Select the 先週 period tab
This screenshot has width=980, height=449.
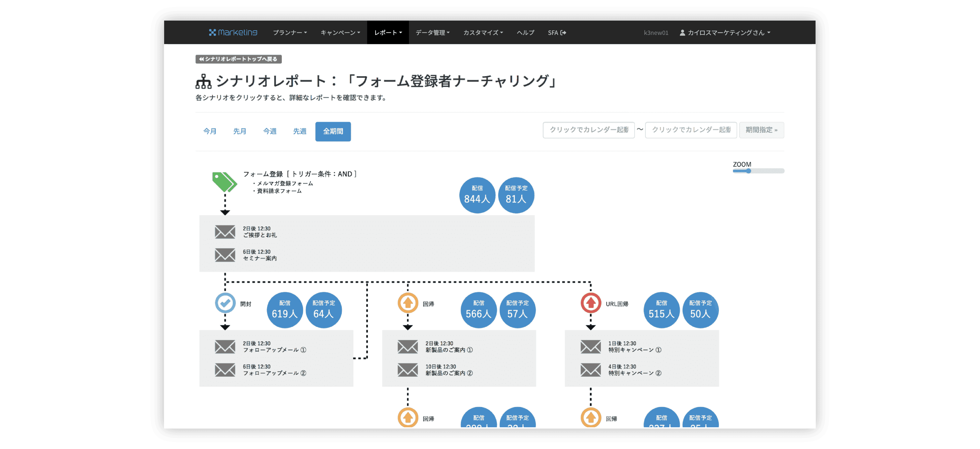pyautogui.click(x=300, y=131)
